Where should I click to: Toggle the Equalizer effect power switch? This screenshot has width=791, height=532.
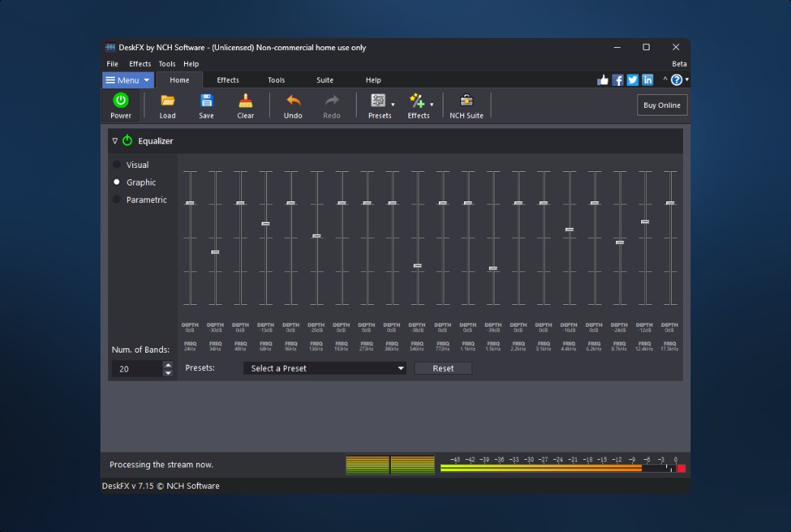point(127,141)
